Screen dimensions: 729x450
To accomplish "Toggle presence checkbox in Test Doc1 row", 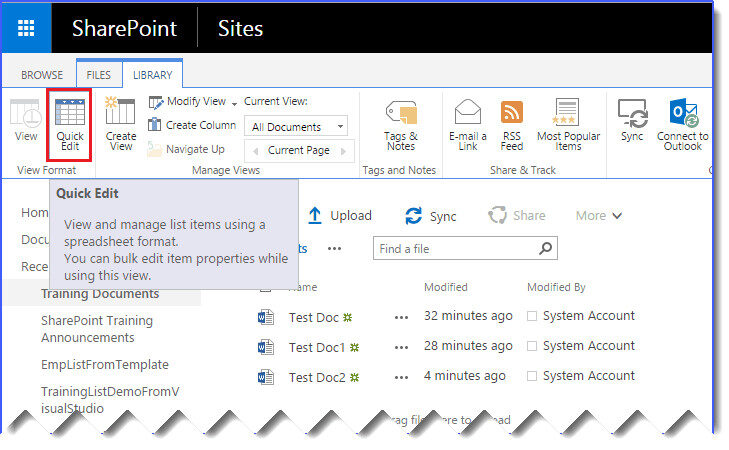I will click(532, 346).
